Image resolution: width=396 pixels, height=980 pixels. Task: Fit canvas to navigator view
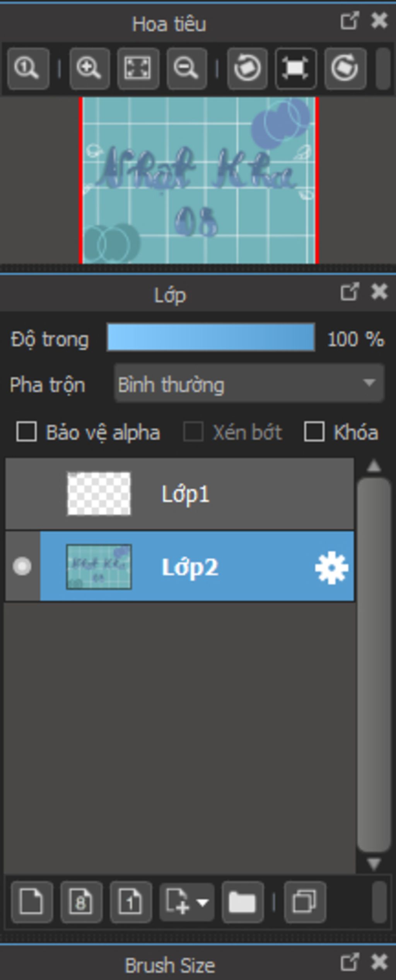(138, 69)
